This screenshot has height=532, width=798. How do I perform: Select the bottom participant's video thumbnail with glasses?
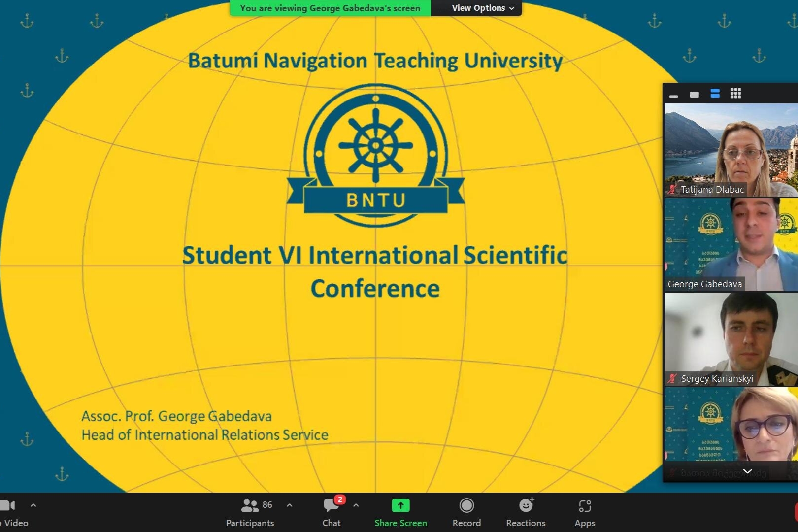click(731, 433)
